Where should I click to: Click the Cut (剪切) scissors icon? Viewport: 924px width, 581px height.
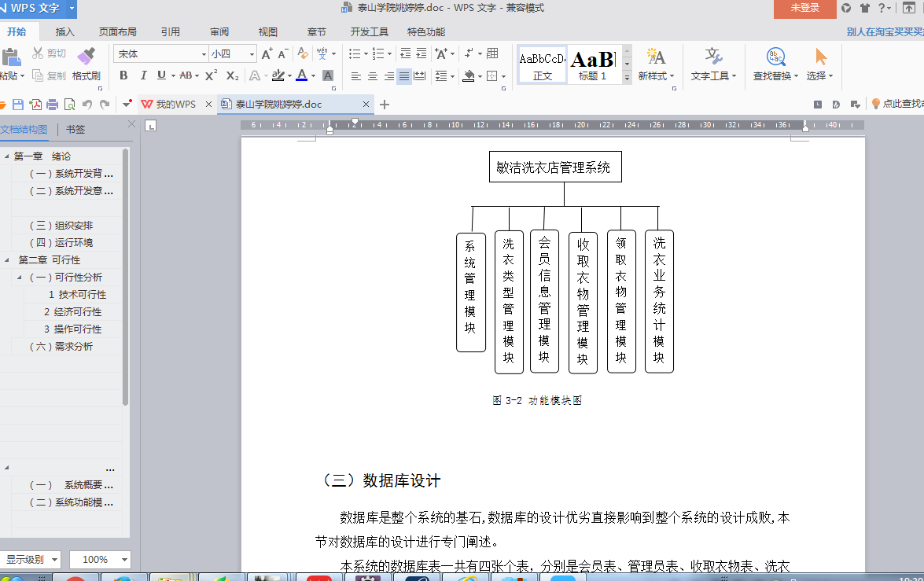(38, 53)
